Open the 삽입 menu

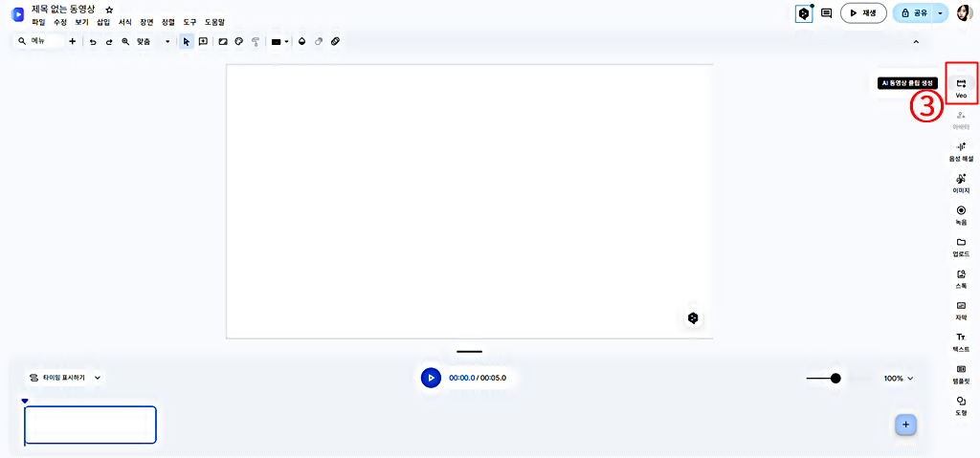pyautogui.click(x=103, y=22)
